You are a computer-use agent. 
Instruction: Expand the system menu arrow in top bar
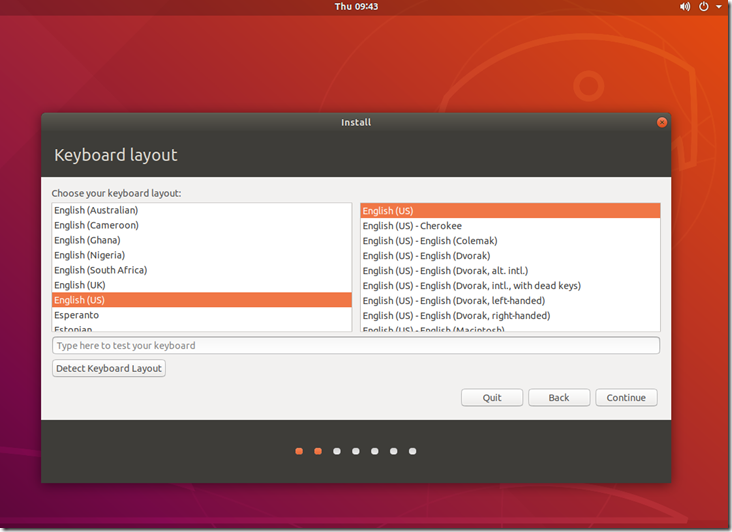(719, 7)
